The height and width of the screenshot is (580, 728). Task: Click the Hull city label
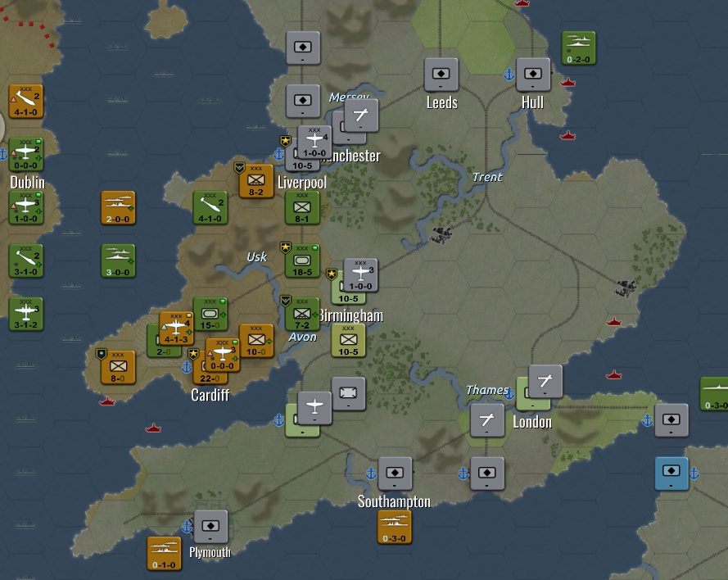coord(532,102)
